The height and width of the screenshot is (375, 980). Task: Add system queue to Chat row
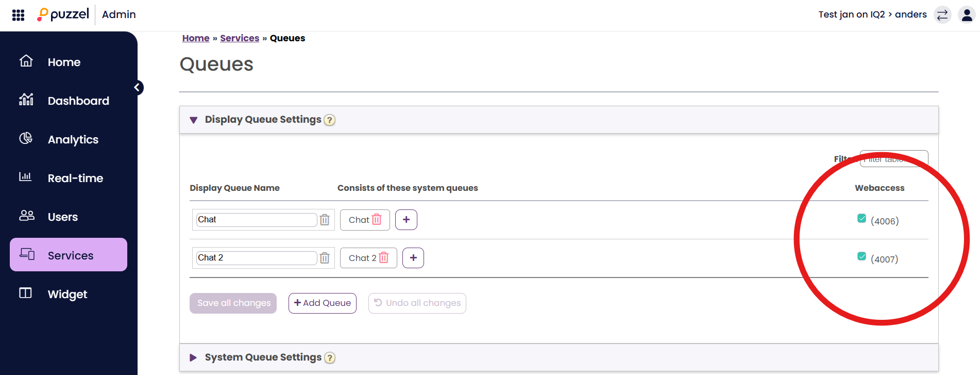406,220
